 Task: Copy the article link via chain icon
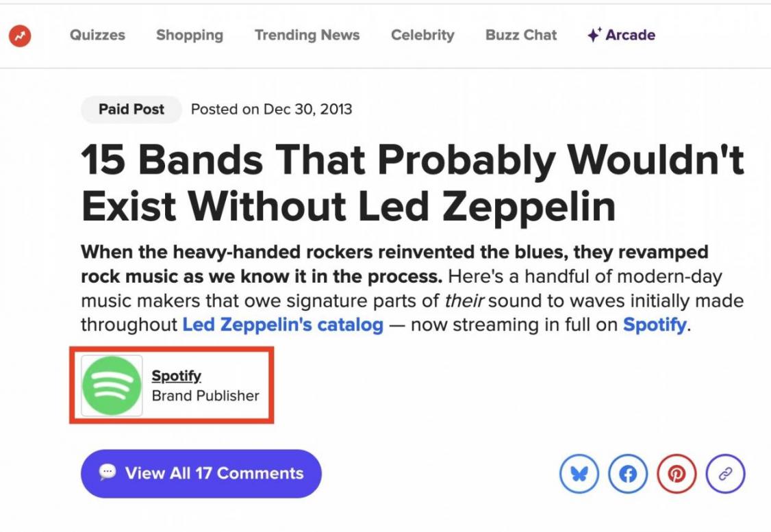pyautogui.click(x=725, y=474)
